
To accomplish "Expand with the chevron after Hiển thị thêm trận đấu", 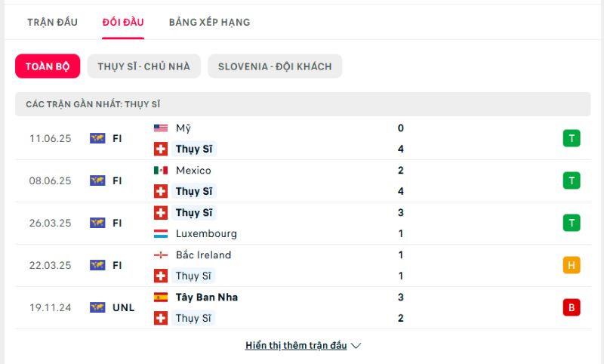I will (356, 346).
